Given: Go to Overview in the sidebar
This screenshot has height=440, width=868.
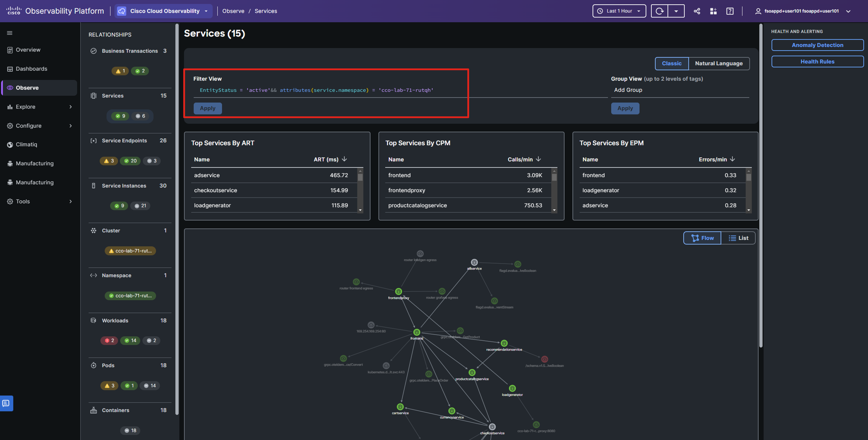Looking at the screenshot, I should (x=28, y=50).
